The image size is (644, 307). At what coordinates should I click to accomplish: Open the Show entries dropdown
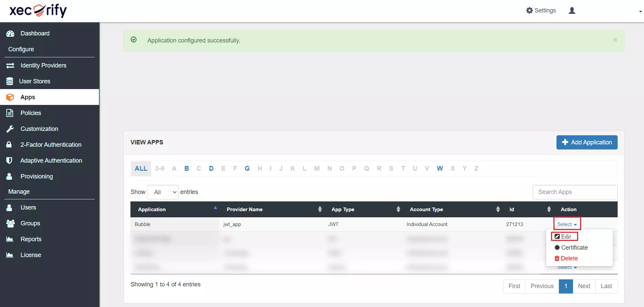163,192
